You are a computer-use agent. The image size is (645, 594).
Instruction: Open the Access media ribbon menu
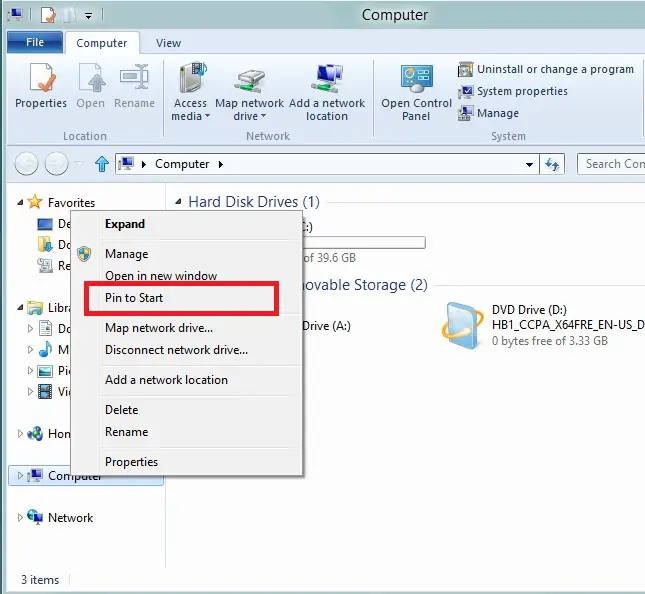pos(190,92)
